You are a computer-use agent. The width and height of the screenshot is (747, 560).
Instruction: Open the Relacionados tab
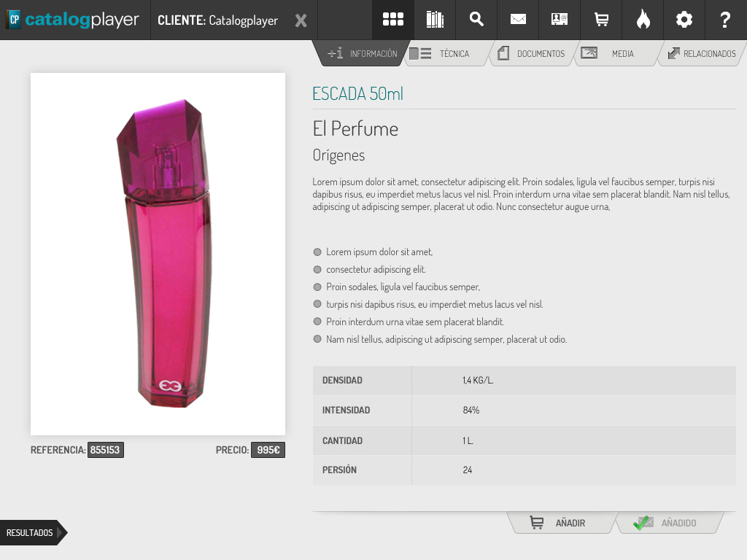702,53
